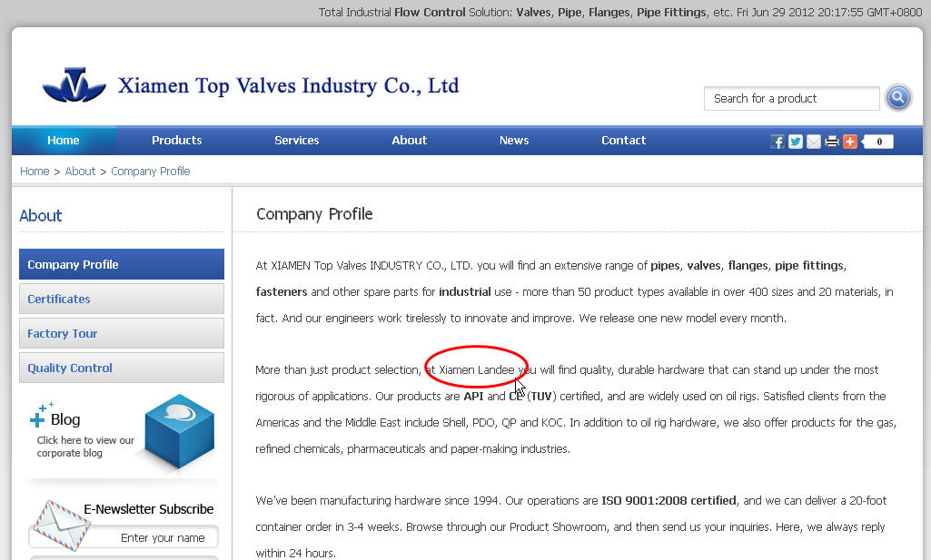Select Company Profile in the sidebar
The image size is (931, 560).
(x=122, y=264)
